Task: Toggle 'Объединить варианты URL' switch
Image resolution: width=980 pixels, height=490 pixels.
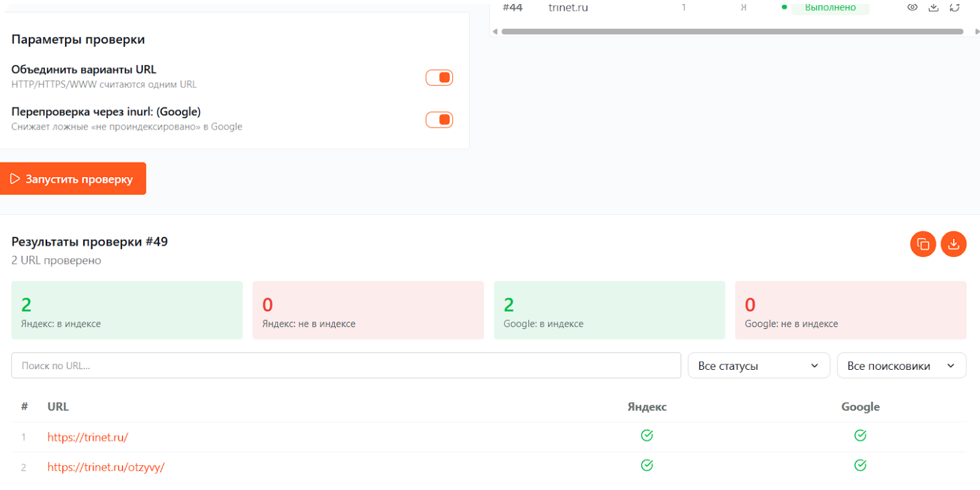Action: click(x=440, y=78)
